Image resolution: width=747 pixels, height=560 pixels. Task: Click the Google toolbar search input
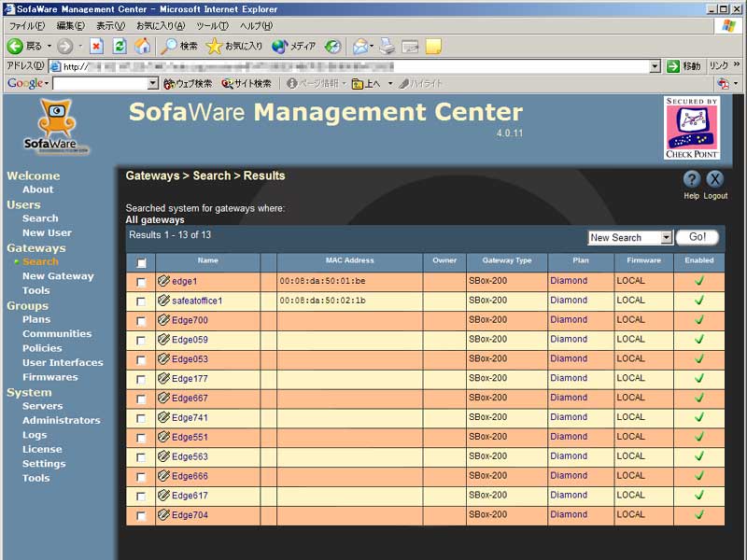click(101, 84)
